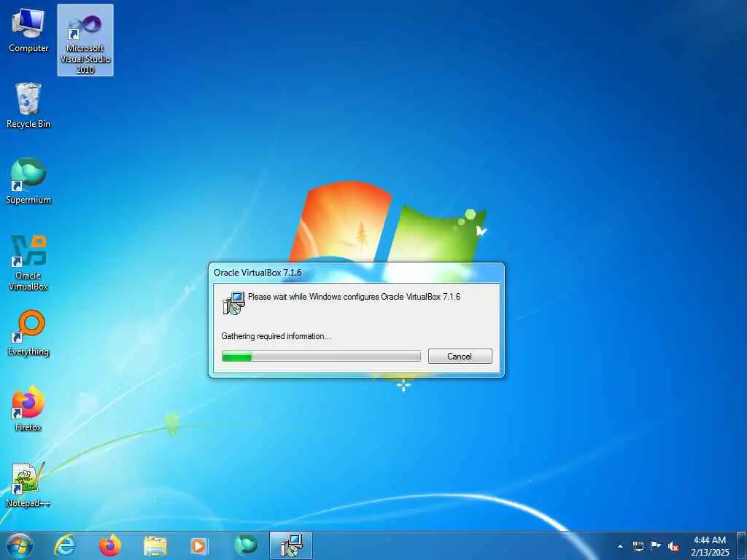Select the Computer desktop icon

[x=28, y=31]
